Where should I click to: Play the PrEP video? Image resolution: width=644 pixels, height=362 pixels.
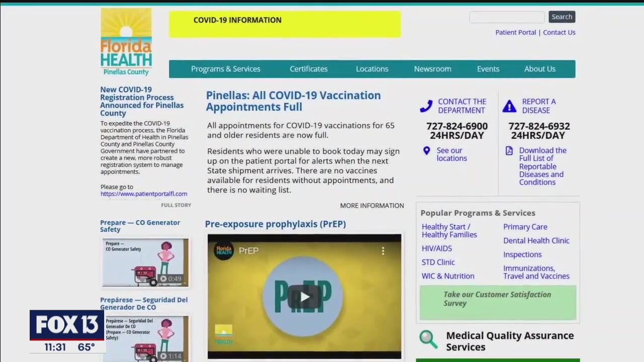click(304, 297)
